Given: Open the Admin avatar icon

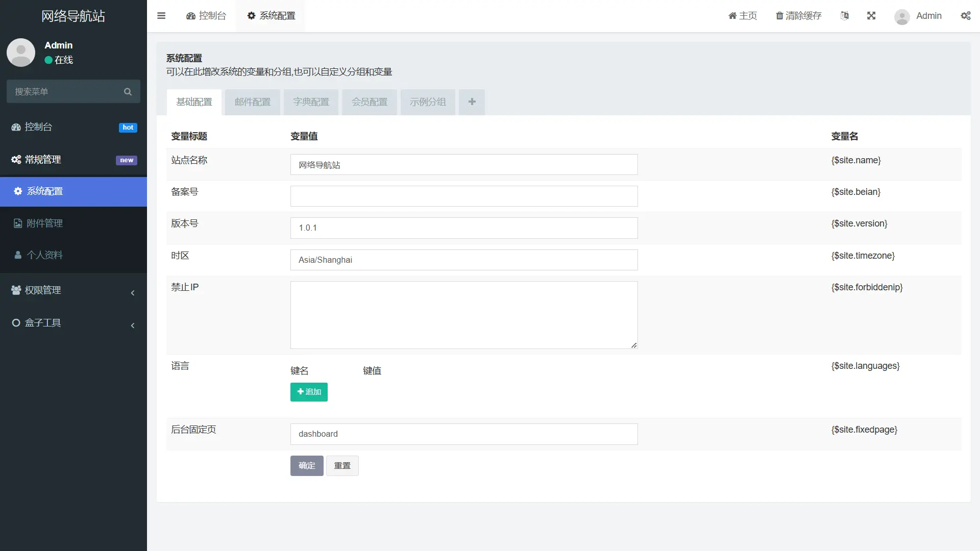Looking at the screenshot, I should point(901,16).
